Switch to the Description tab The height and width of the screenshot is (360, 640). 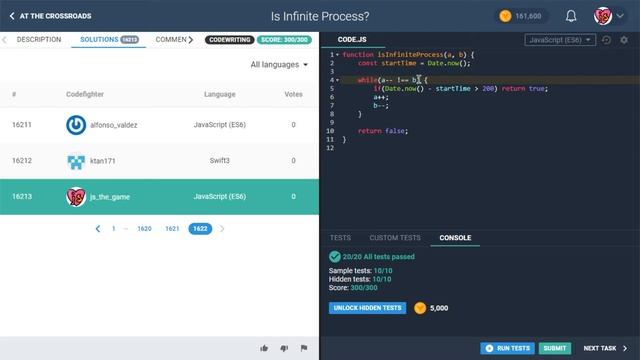pyautogui.click(x=39, y=40)
